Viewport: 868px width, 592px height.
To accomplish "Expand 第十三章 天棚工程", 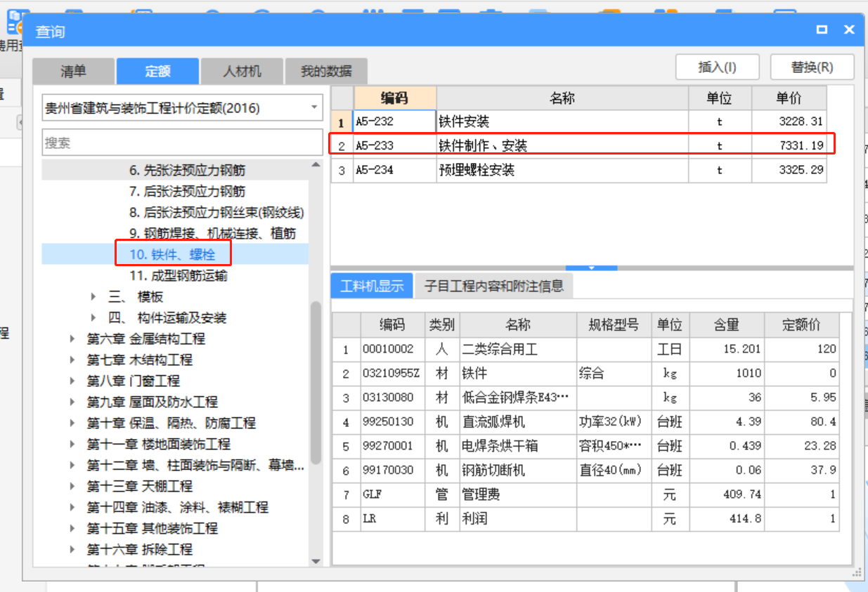I will pyautogui.click(x=73, y=487).
